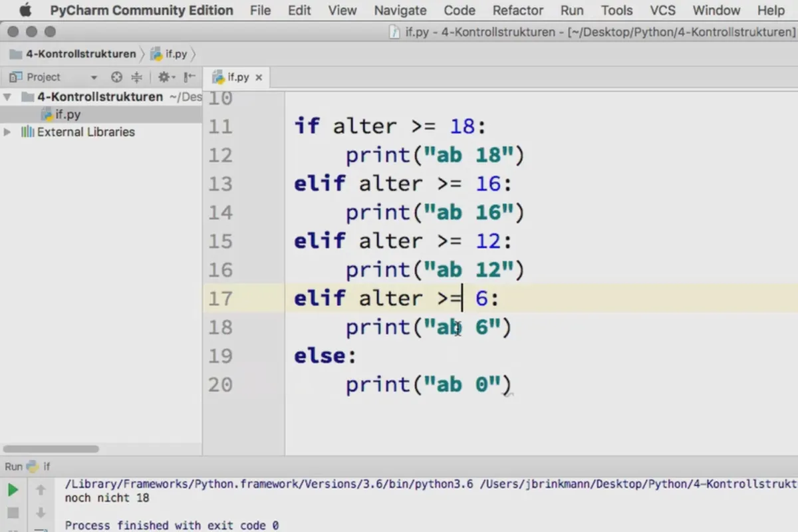Click the Project panel horizontal scrollbar

click(51, 449)
